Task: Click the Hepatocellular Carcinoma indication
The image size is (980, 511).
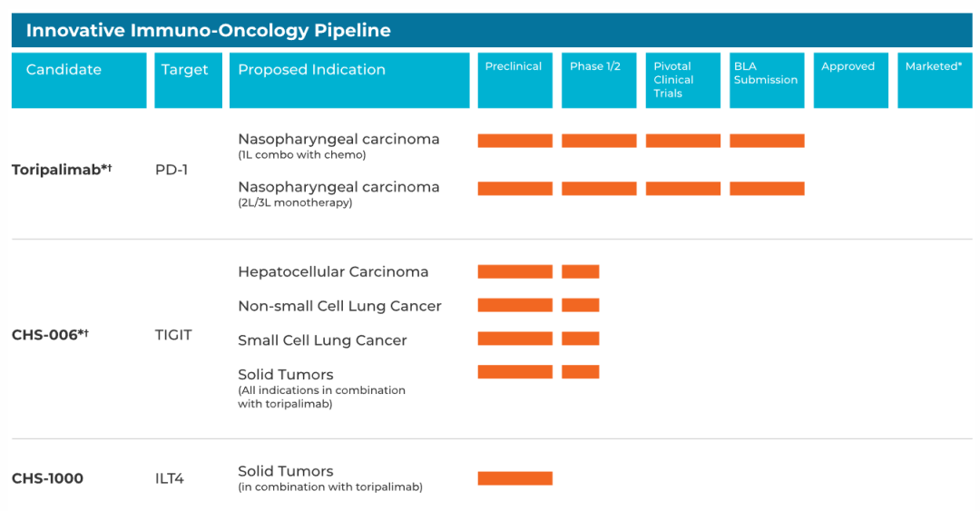Action: (x=333, y=271)
